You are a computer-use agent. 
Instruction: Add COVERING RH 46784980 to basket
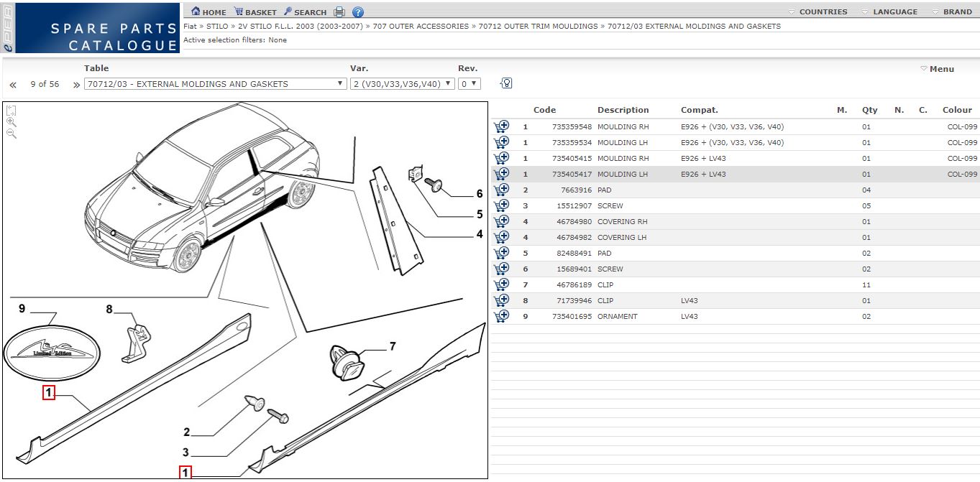click(x=501, y=221)
